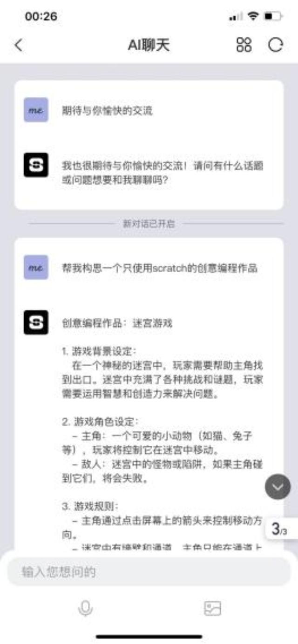Screen dimensions: 298x644
Task: Tap the back arrow icon
Action: 18,45
